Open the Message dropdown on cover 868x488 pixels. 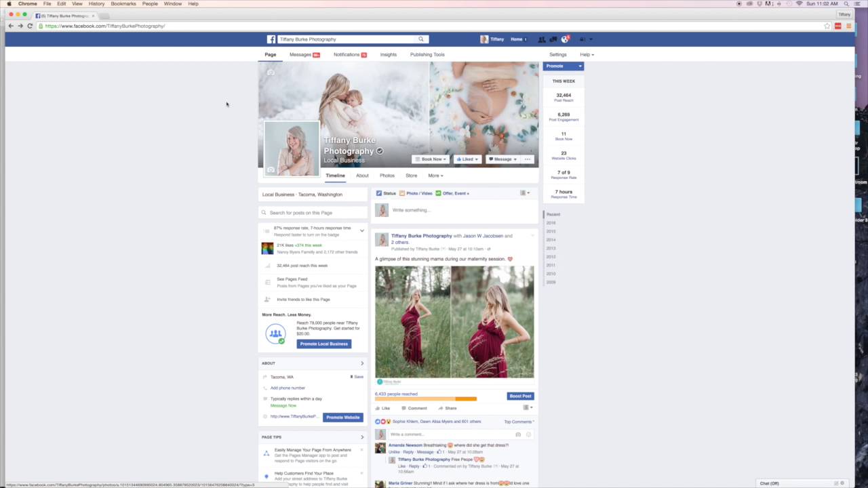click(x=502, y=159)
